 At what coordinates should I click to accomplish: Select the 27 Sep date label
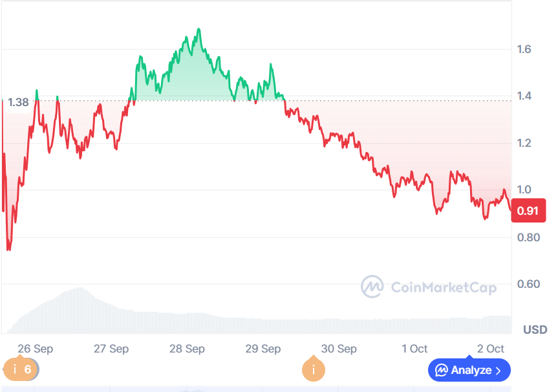tap(111, 349)
